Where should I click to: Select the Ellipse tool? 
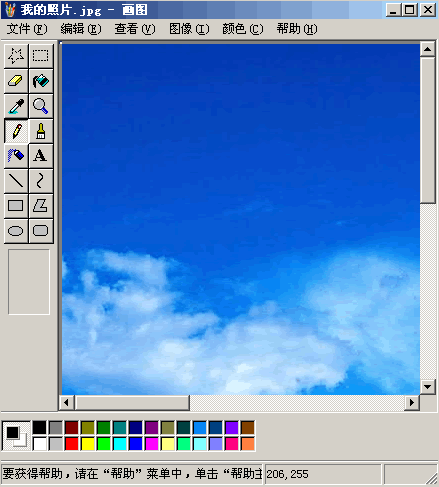tap(16, 231)
